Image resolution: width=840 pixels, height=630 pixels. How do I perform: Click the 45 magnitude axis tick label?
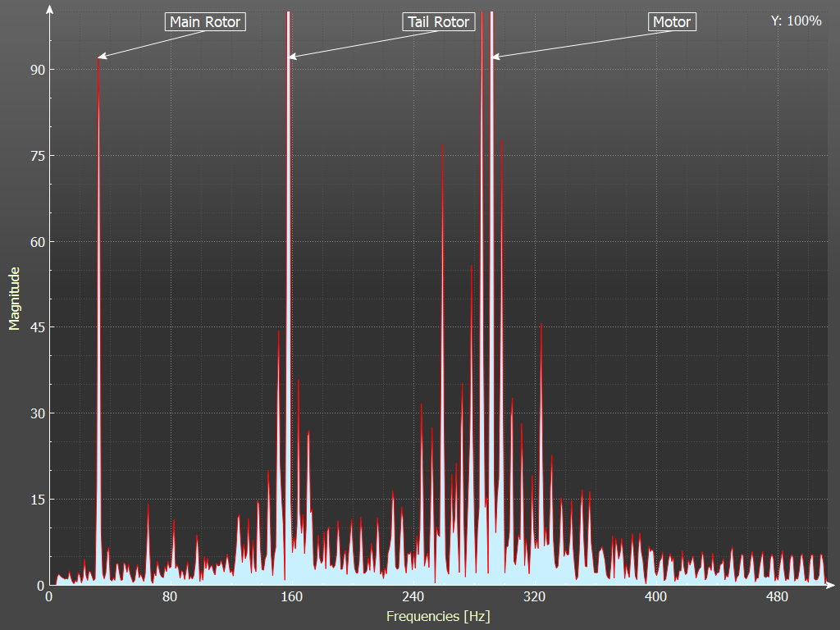(35, 327)
